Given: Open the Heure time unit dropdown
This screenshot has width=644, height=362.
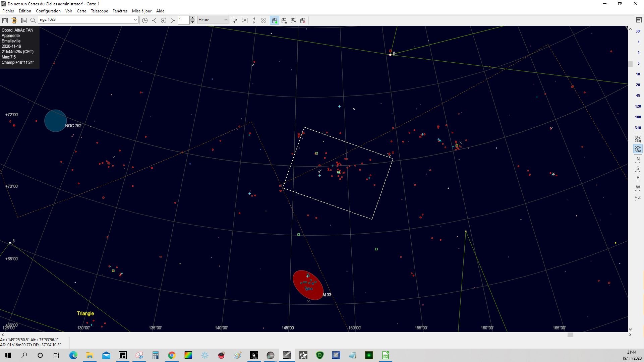Looking at the screenshot, I should (x=213, y=20).
